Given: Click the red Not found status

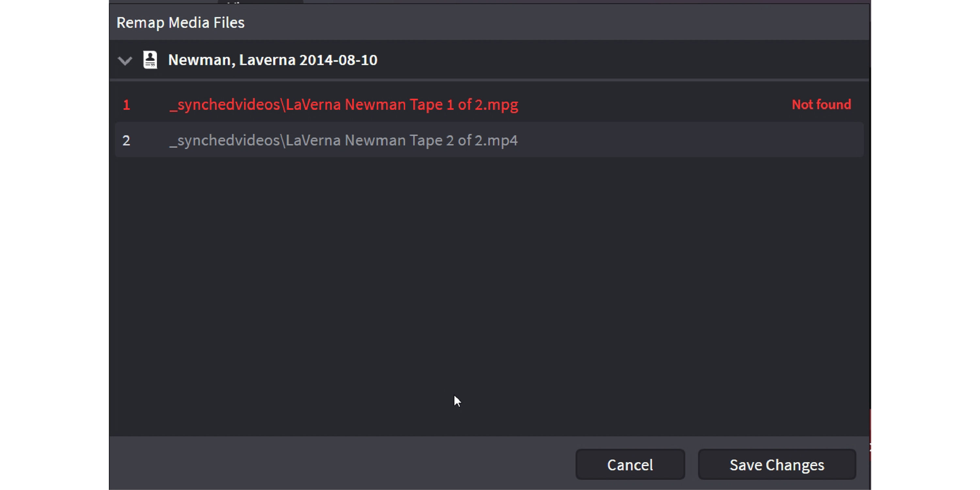Looking at the screenshot, I should [821, 104].
